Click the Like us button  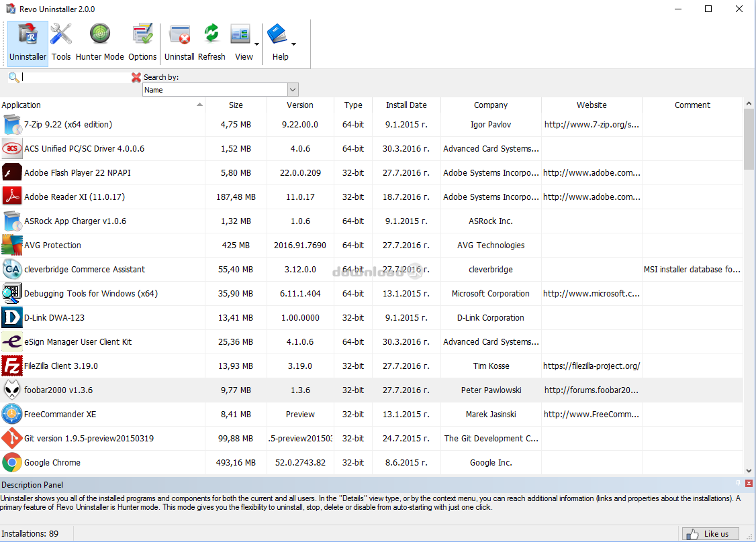point(710,534)
